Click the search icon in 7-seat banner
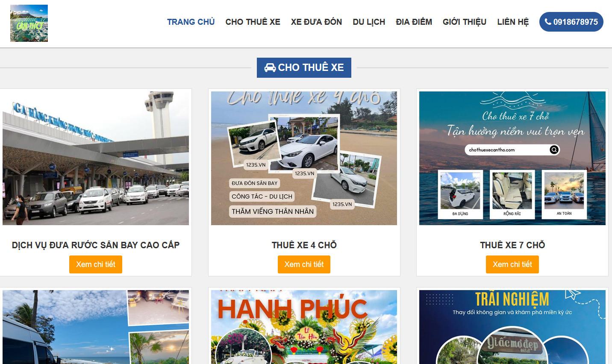 (554, 150)
